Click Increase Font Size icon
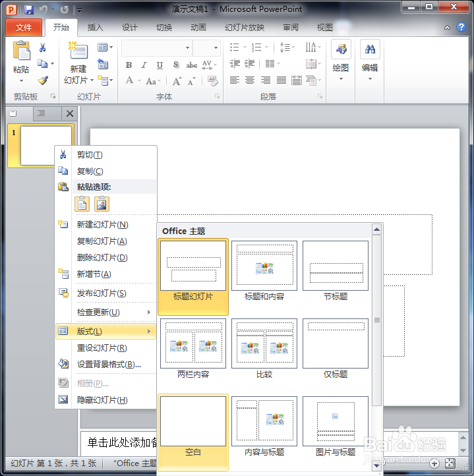Screen dimensions: 474x476 click(x=177, y=81)
